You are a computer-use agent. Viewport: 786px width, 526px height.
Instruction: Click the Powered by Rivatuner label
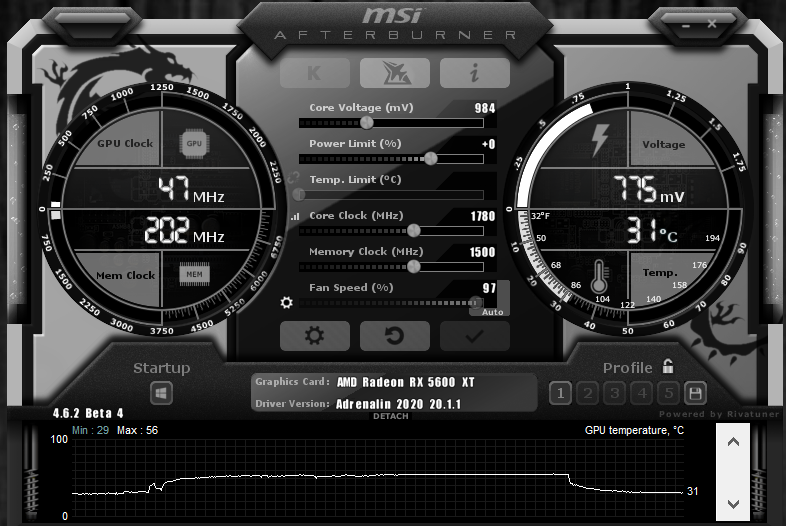tap(719, 414)
